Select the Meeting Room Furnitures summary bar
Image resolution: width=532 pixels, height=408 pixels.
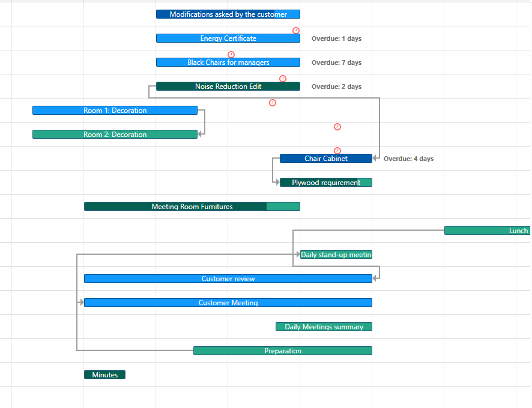coord(192,206)
